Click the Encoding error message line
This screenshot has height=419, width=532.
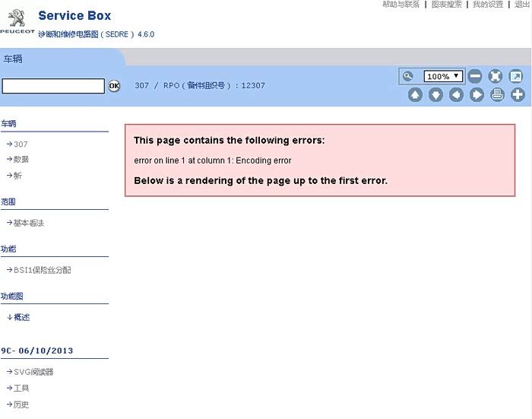pos(213,160)
